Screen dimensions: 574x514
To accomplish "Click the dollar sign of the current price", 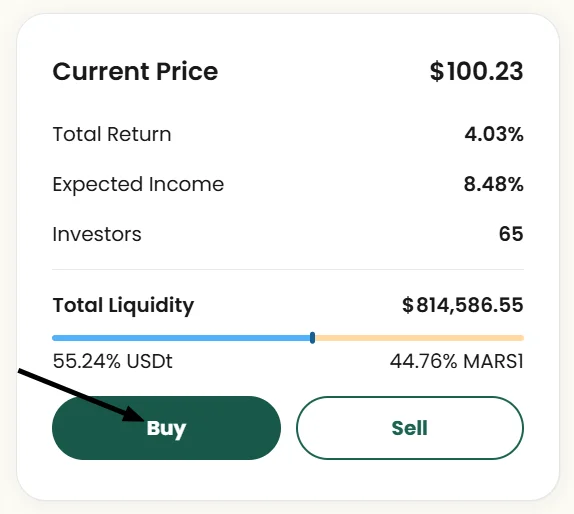I will [x=437, y=71].
